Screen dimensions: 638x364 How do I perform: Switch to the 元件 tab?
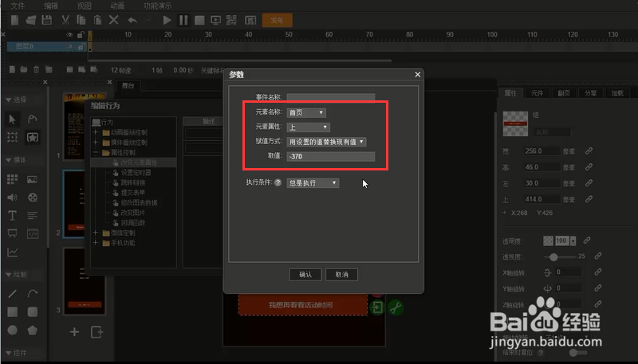(537, 93)
